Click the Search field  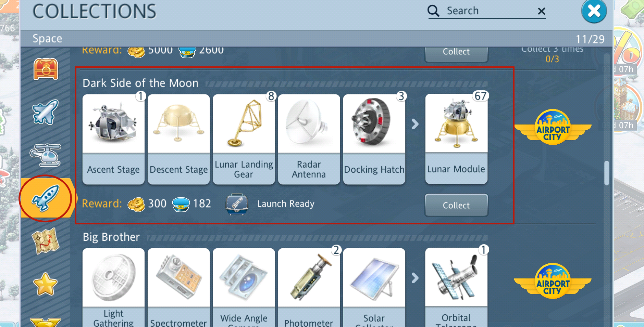coord(486,11)
